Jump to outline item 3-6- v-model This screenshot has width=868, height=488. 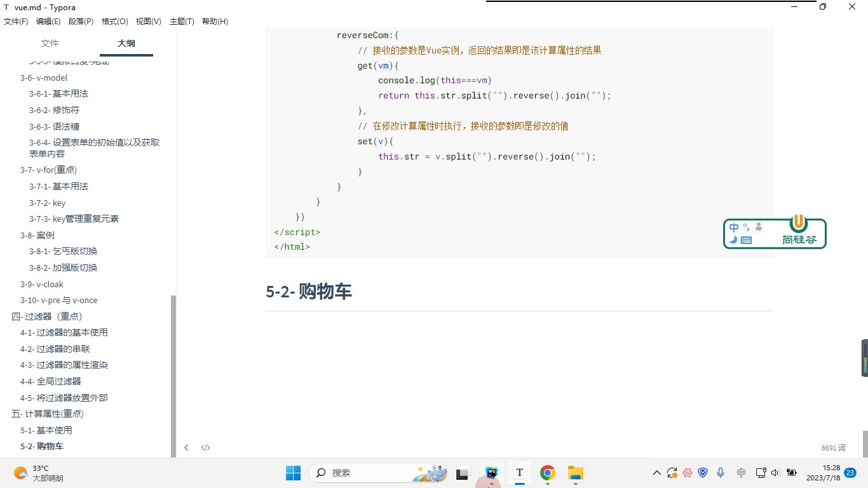point(44,78)
